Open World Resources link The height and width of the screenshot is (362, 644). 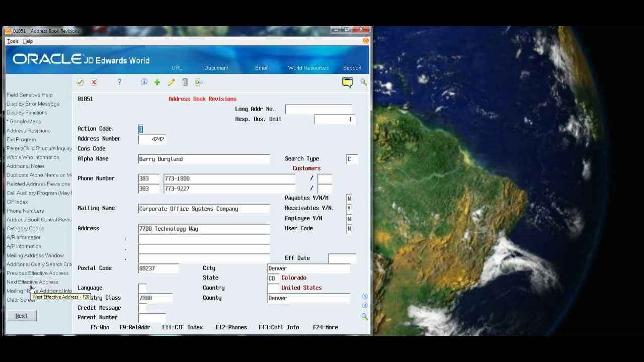click(308, 68)
